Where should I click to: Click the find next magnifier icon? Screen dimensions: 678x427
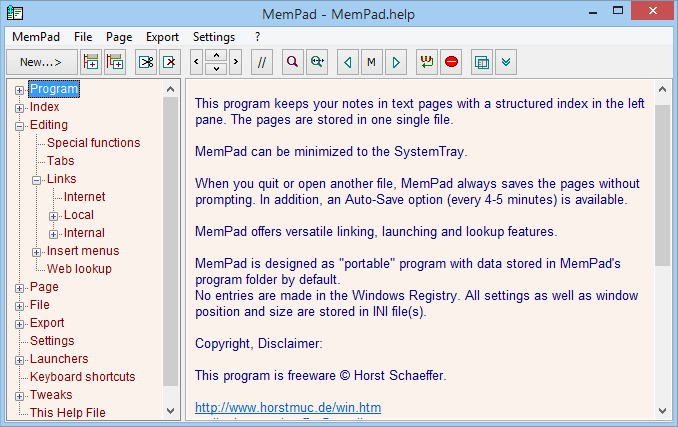pos(317,62)
